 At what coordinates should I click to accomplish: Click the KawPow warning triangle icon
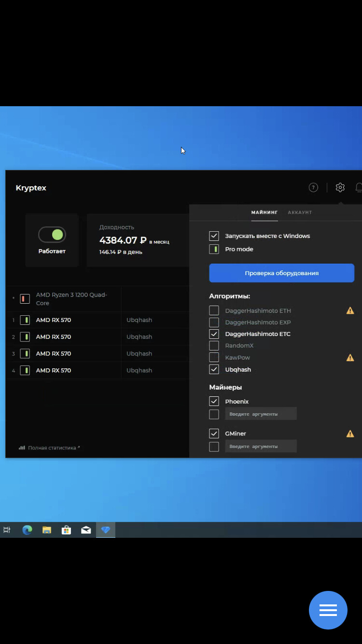tap(350, 358)
